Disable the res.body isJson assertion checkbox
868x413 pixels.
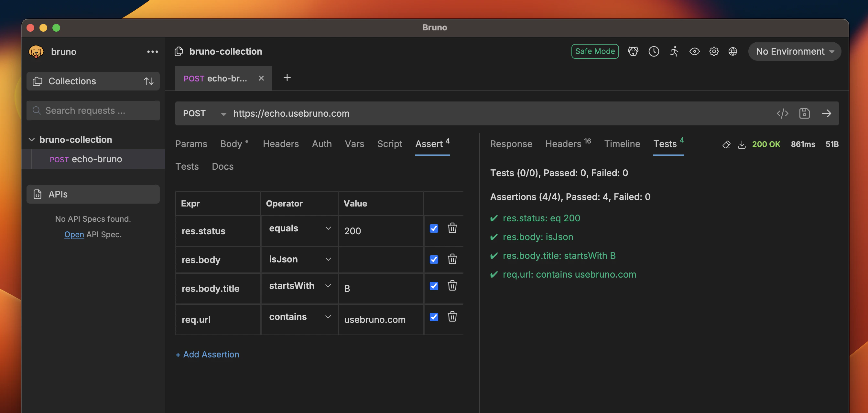click(x=434, y=259)
